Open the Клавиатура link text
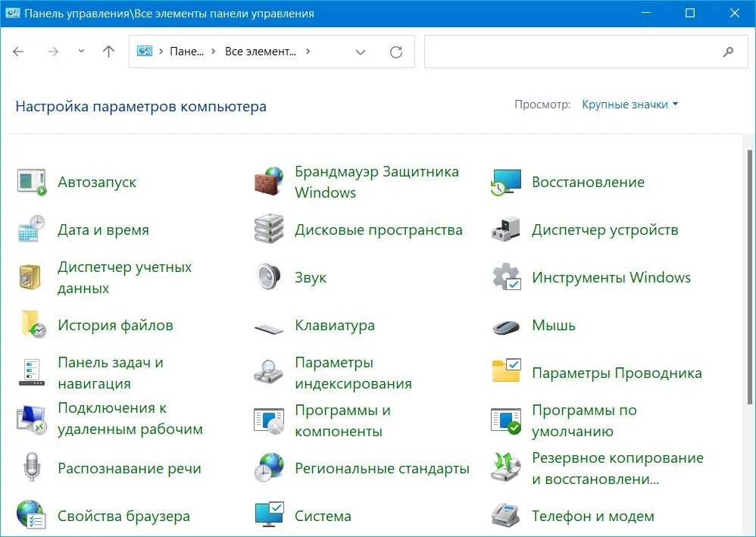 click(335, 326)
